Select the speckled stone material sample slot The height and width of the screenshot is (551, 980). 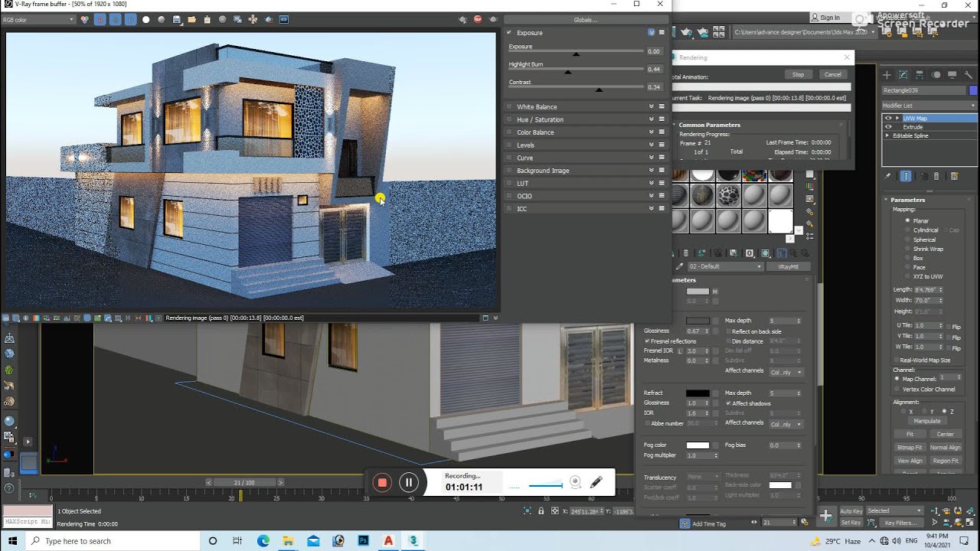[x=728, y=196]
